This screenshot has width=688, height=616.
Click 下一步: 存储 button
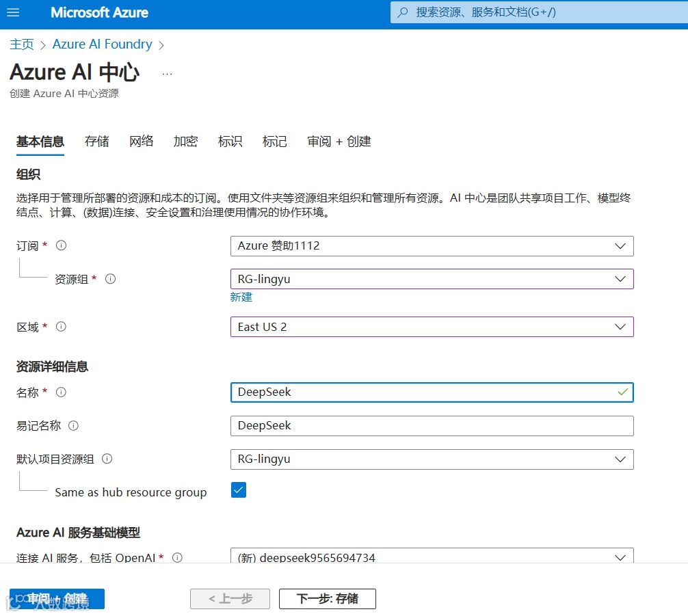328,599
